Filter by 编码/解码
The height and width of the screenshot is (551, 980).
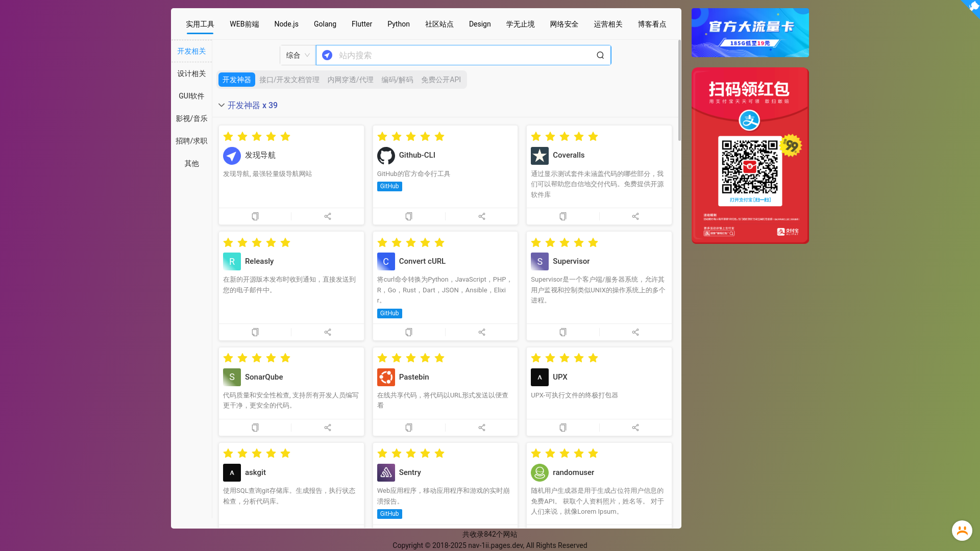point(397,80)
